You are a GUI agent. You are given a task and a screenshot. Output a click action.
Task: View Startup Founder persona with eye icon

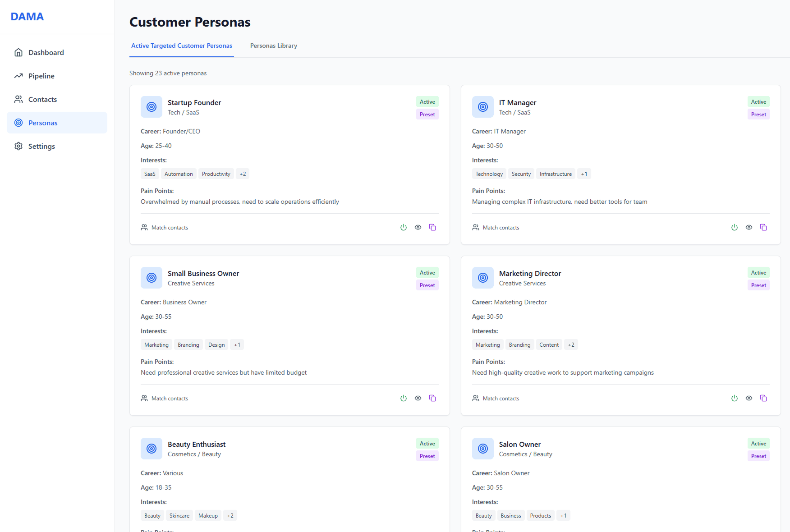click(418, 227)
